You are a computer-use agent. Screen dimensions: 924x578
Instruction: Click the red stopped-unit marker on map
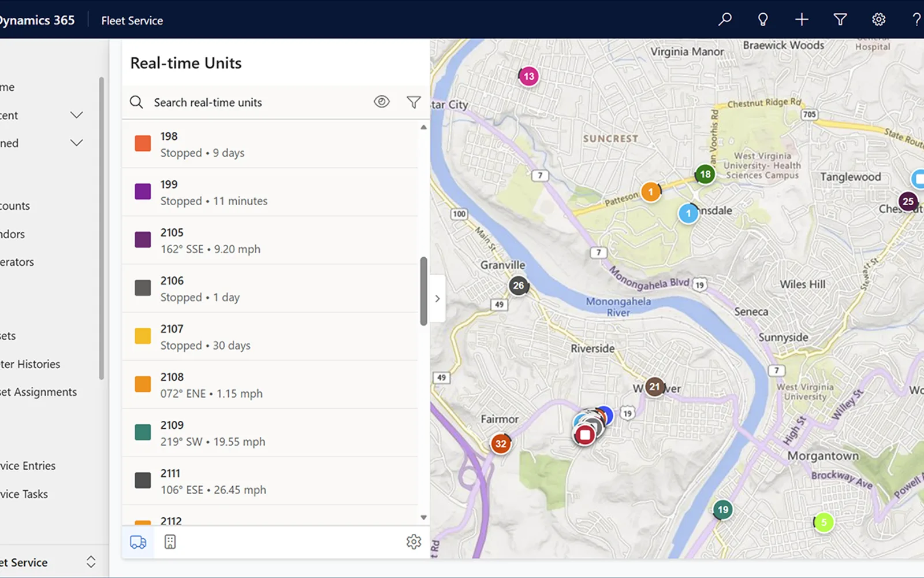click(x=585, y=435)
